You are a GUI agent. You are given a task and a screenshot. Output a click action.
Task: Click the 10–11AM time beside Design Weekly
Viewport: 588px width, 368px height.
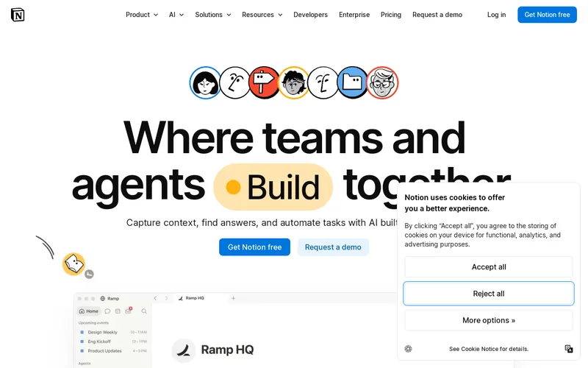point(138,333)
